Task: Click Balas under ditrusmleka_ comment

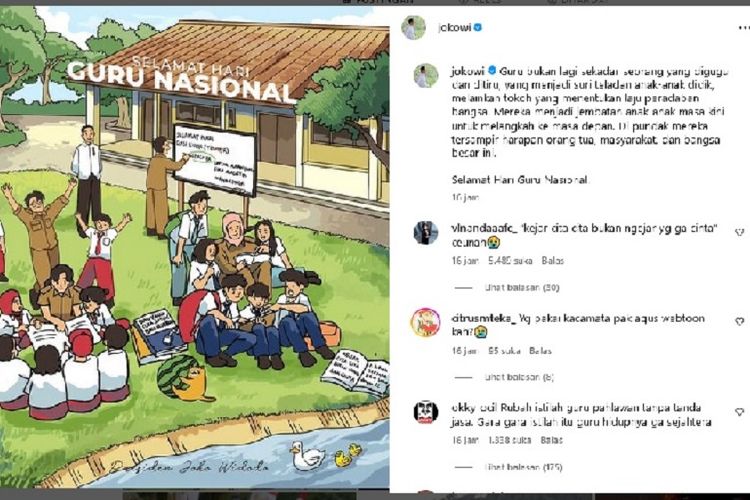Action: pos(540,351)
